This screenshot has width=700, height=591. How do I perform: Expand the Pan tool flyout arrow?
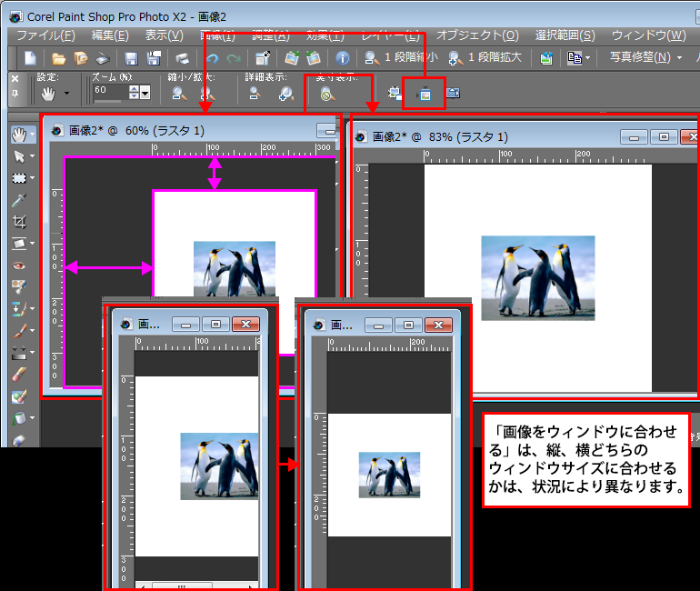[32, 135]
